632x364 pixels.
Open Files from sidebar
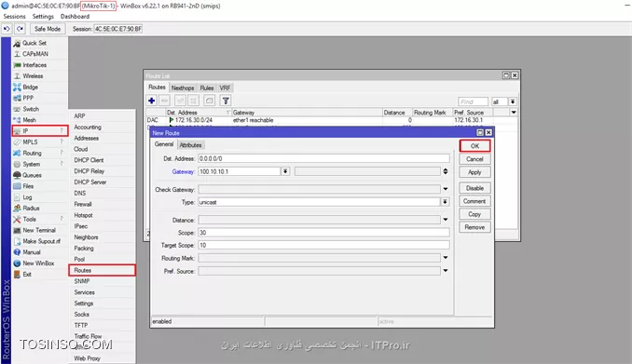click(28, 186)
